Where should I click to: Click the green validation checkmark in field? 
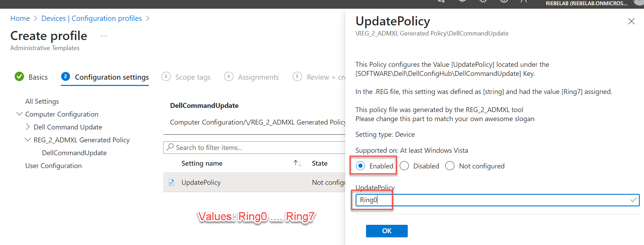click(x=633, y=200)
